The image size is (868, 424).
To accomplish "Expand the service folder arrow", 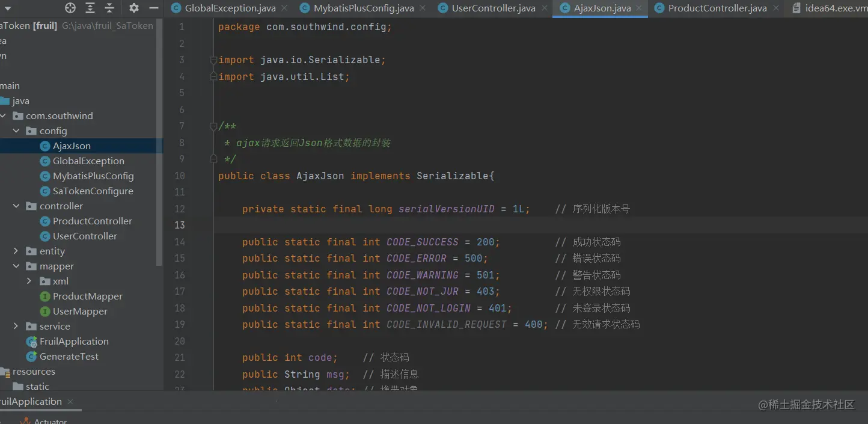I will point(16,327).
